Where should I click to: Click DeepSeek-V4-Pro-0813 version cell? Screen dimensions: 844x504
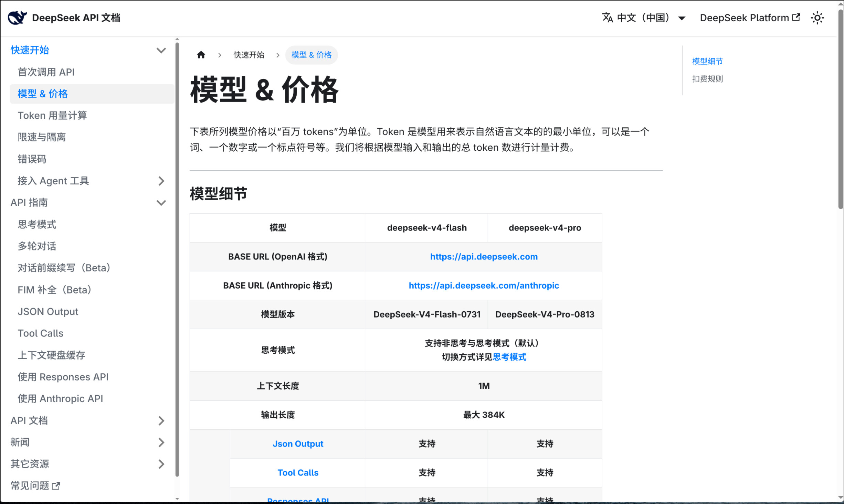pos(545,314)
